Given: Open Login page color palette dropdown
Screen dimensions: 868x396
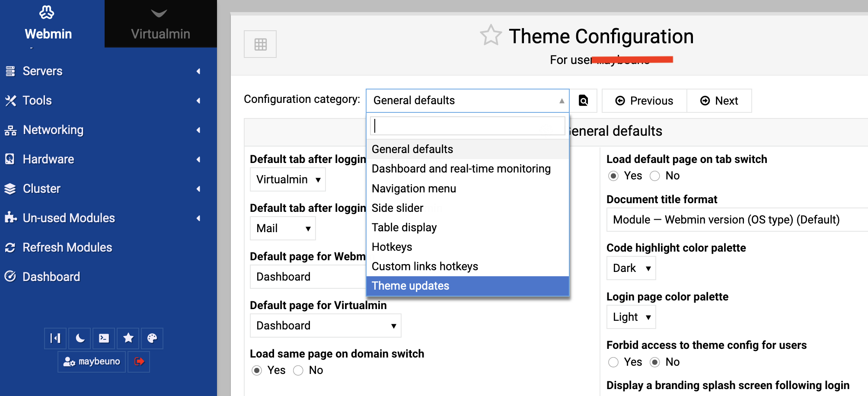Looking at the screenshot, I should [631, 317].
